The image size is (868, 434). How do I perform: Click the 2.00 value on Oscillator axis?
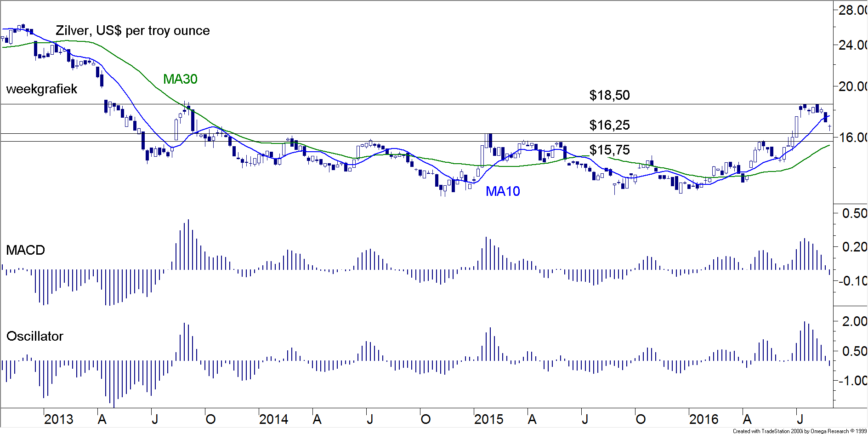click(x=854, y=321)
